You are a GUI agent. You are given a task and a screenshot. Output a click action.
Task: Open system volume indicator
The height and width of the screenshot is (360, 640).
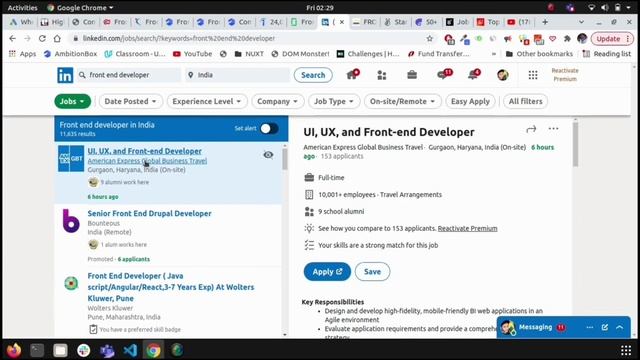tap(604, 7)
